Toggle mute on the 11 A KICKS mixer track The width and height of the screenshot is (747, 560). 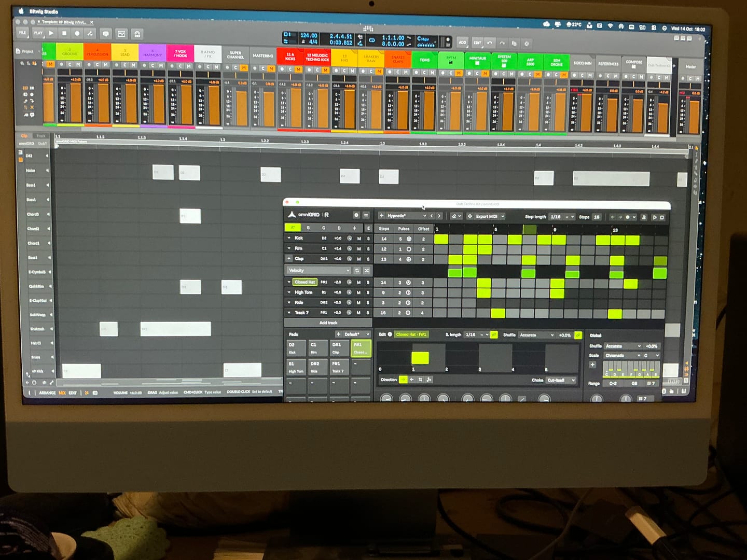point(298,69)
